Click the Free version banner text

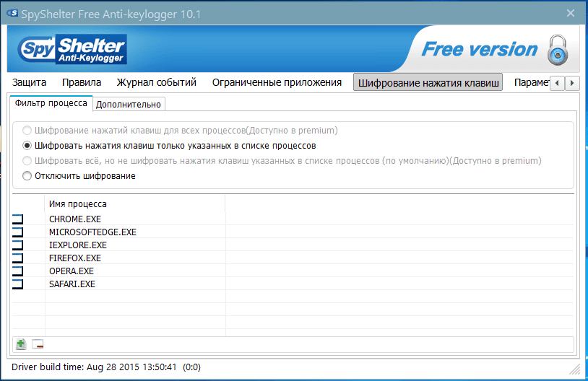[480, 49]
